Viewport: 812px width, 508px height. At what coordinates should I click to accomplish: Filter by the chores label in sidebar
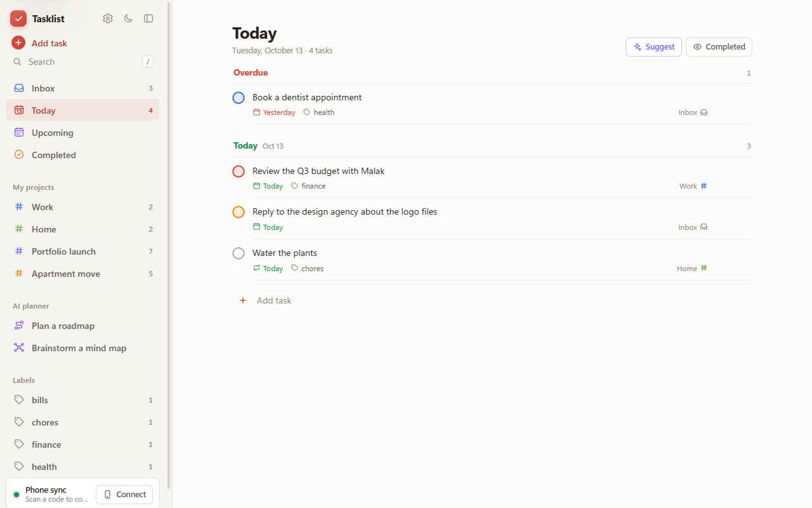(82, 422)
